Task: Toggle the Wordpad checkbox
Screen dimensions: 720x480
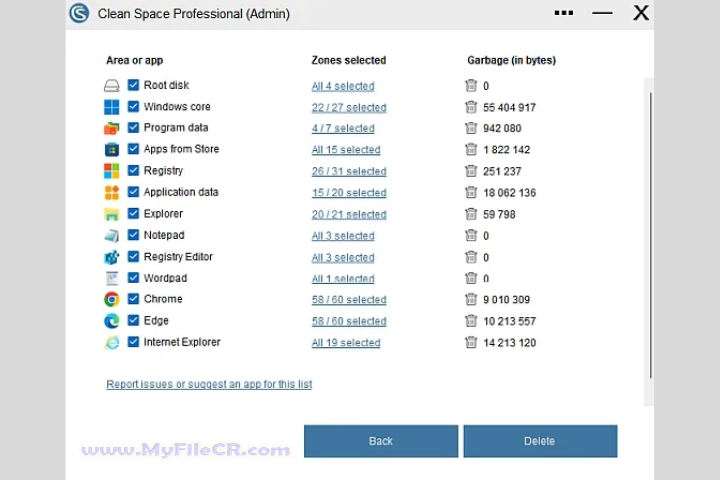Action: tap(133, 278)
